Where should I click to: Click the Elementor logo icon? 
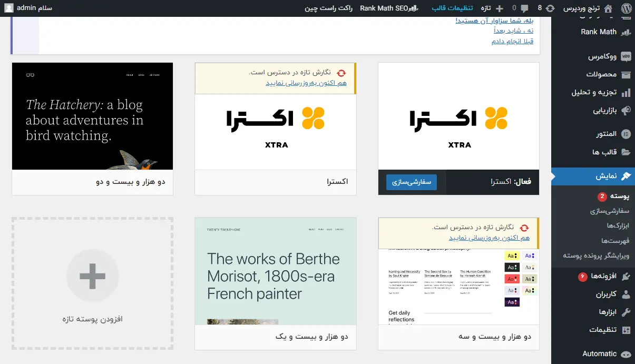[626, 134]
